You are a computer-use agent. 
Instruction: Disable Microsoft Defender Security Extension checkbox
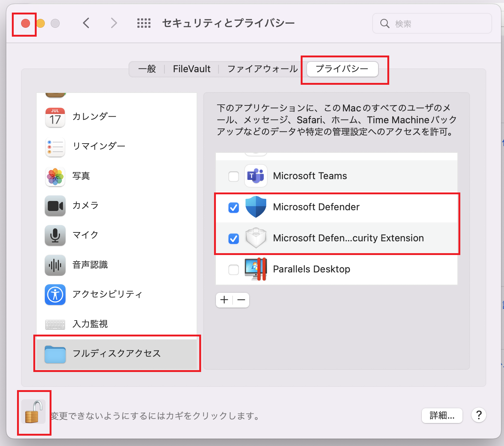point(234,239)
